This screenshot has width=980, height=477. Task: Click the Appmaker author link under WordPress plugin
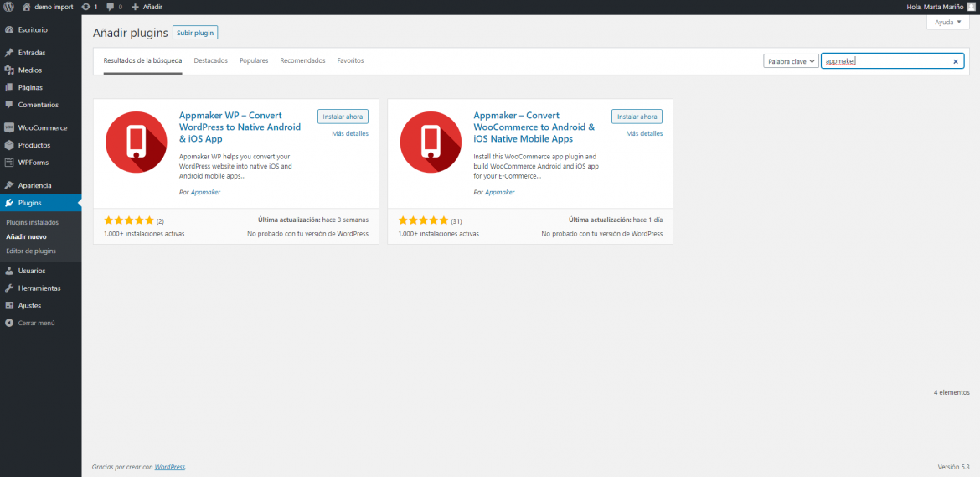pos(205,193)
